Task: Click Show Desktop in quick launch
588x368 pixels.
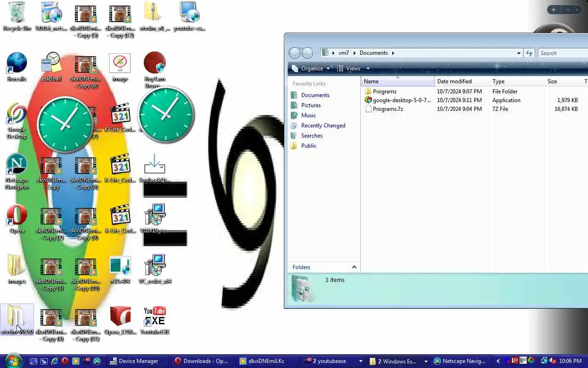Action: pos(34,361)
